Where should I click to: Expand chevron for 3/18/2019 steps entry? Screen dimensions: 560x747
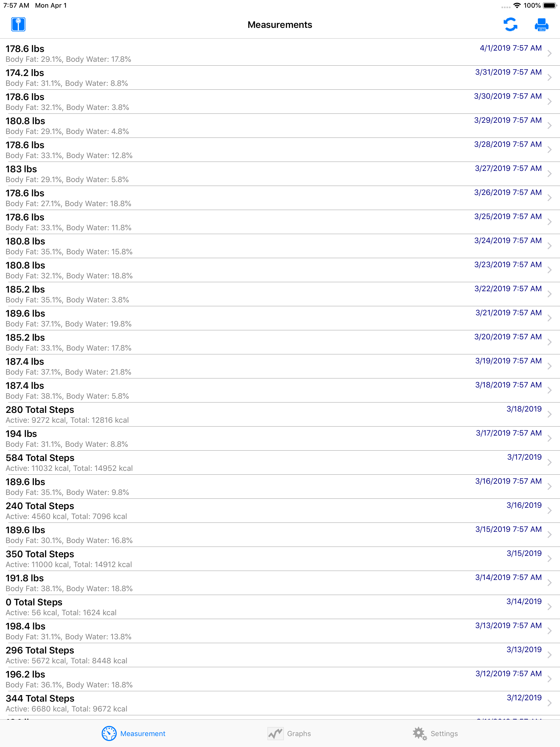[x=550, y=414]
